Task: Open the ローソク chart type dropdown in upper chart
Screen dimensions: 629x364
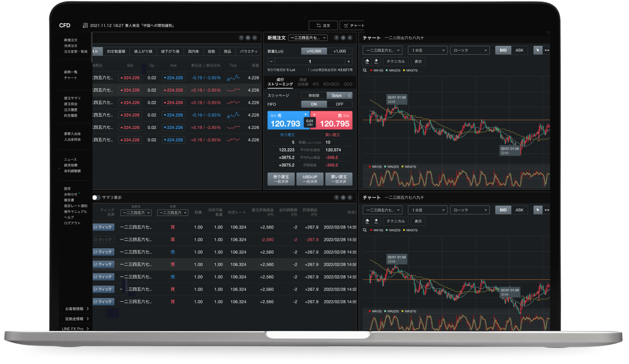Action: tap(469, 50)
